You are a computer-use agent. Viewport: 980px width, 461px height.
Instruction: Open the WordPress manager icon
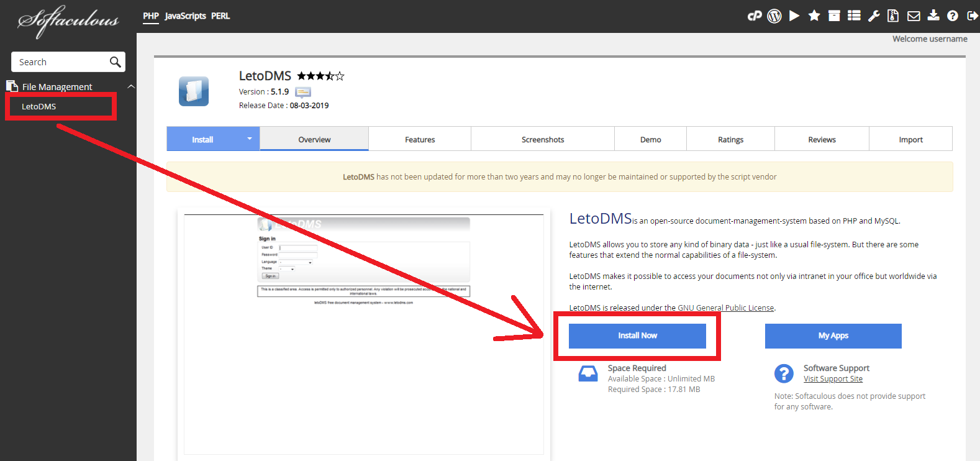coord(774,16)
